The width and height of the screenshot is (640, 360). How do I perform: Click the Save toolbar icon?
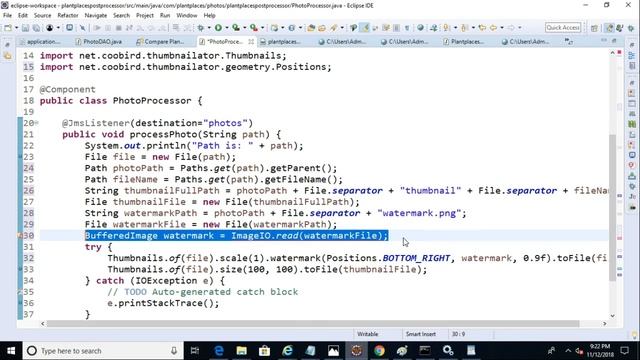click(25, 28)
